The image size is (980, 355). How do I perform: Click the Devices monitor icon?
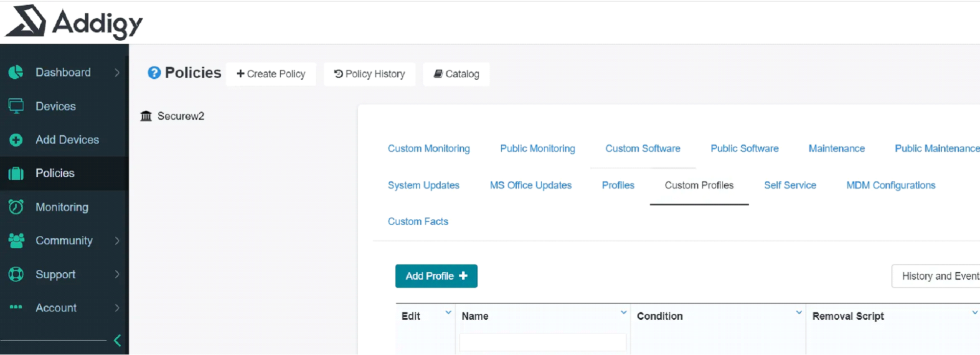click(16, 106)
